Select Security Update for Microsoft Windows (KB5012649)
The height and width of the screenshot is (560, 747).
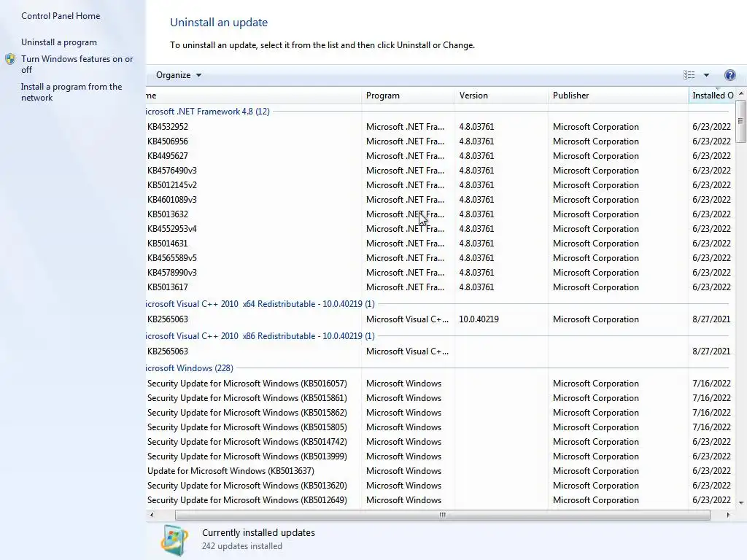[x=441, y=500]
